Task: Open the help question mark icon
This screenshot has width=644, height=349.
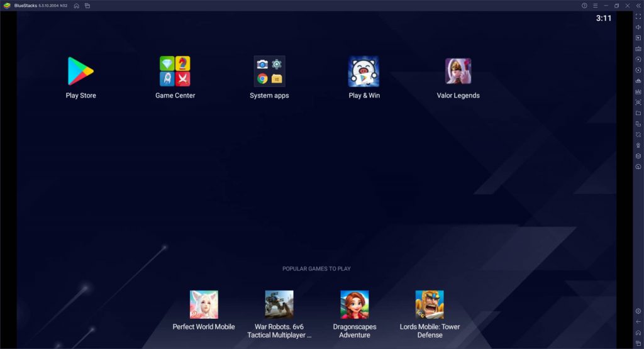Action: tap(584, 6)
